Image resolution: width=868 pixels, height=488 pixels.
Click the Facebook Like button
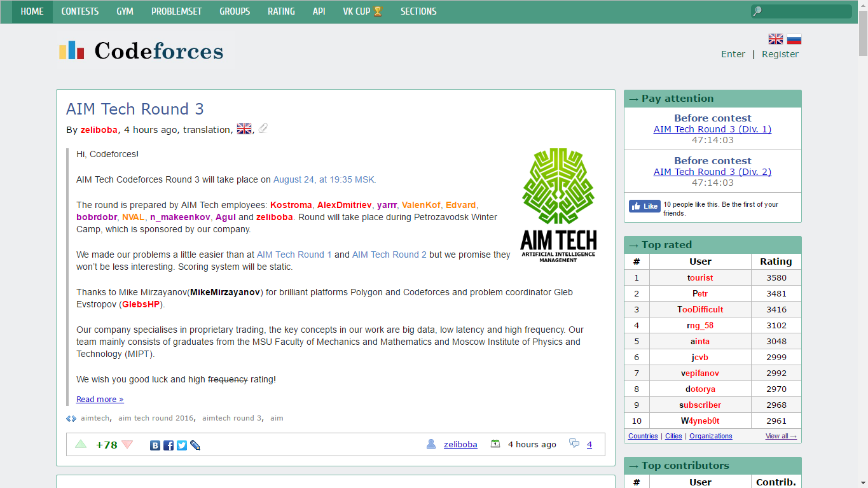pos(645,206)
